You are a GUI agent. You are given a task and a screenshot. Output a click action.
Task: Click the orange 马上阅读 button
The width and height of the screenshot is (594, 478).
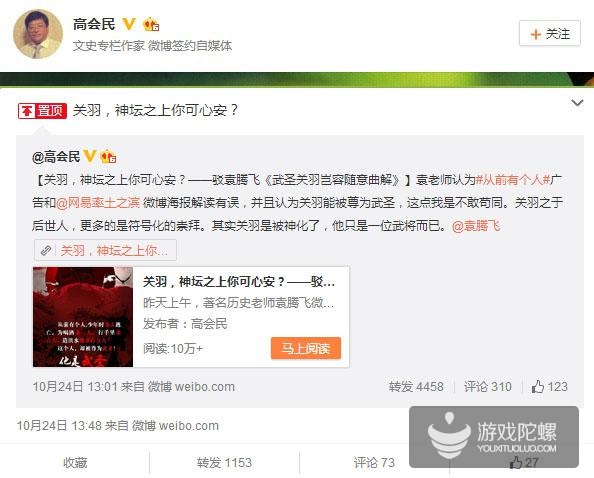(306, 348)
